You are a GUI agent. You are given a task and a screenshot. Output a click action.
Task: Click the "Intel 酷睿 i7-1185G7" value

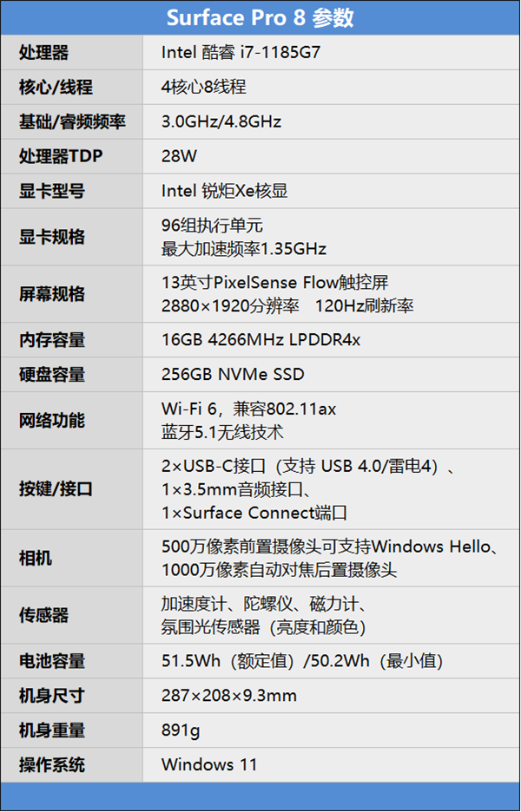241,53
